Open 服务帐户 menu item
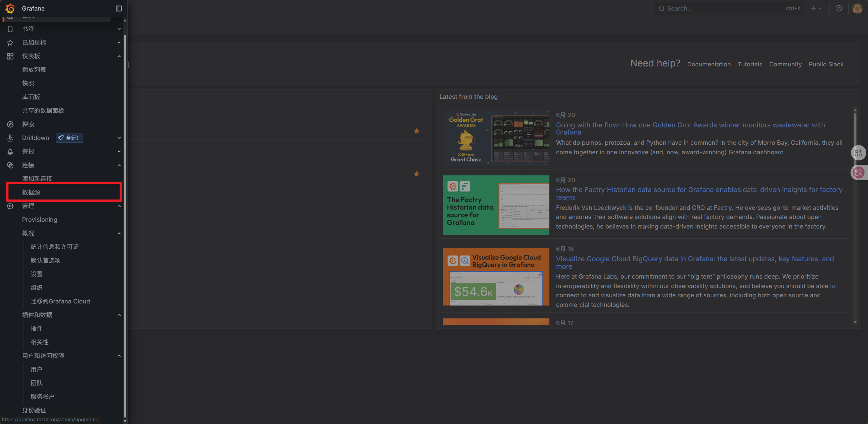 coord(42,397)
